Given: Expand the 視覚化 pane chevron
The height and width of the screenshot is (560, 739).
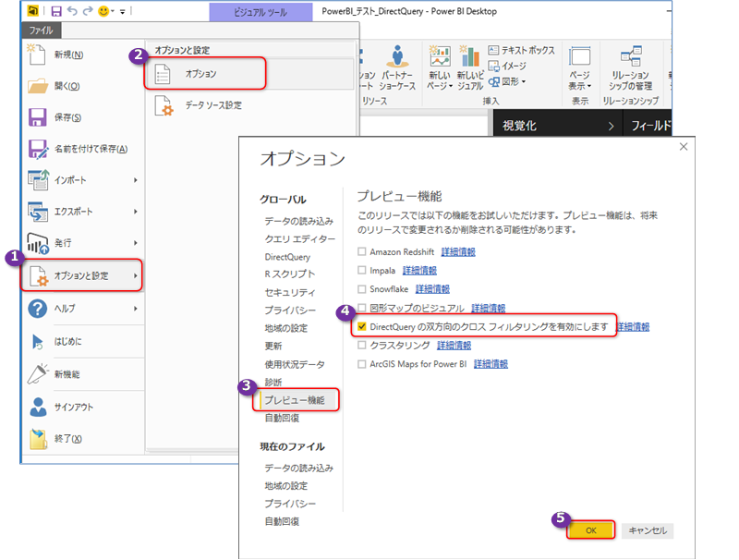Looking at the screenshot, I should click(611, 127).
